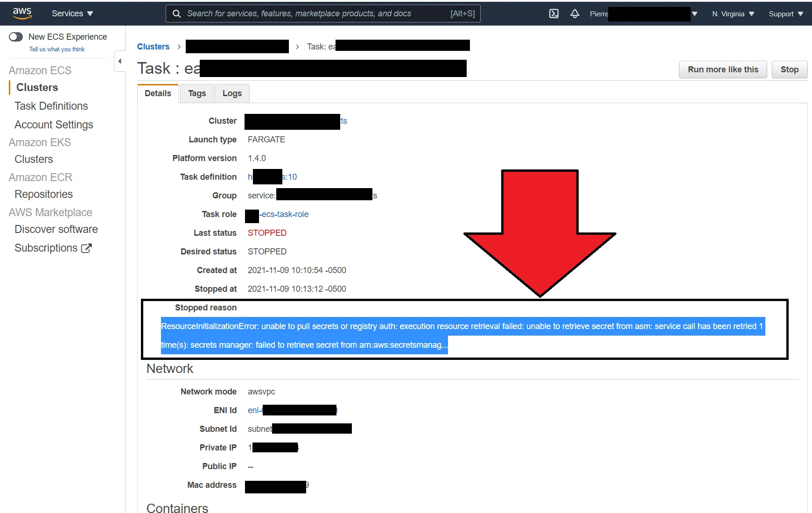The height and width of the screenshot is (513, 812).
Task: Open Discover software in Marketplace
Action: point(56,229)
